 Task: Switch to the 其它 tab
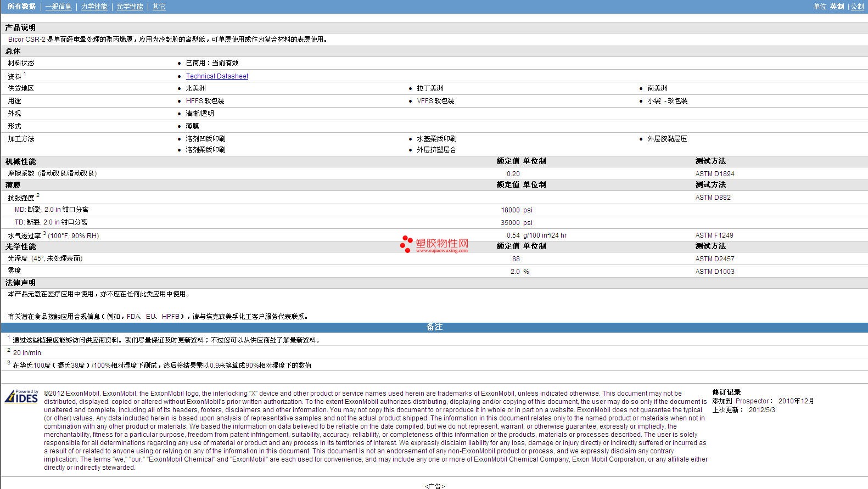[159, 7]
